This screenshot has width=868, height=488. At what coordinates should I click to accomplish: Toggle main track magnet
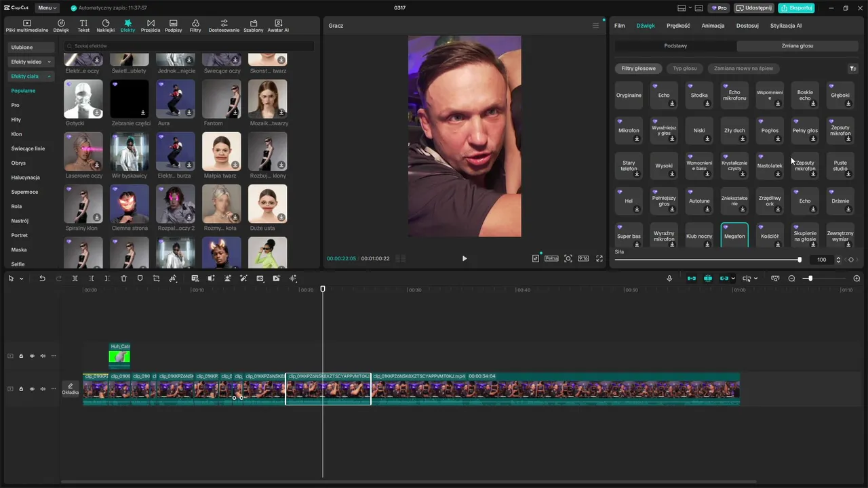click(691, 279)
